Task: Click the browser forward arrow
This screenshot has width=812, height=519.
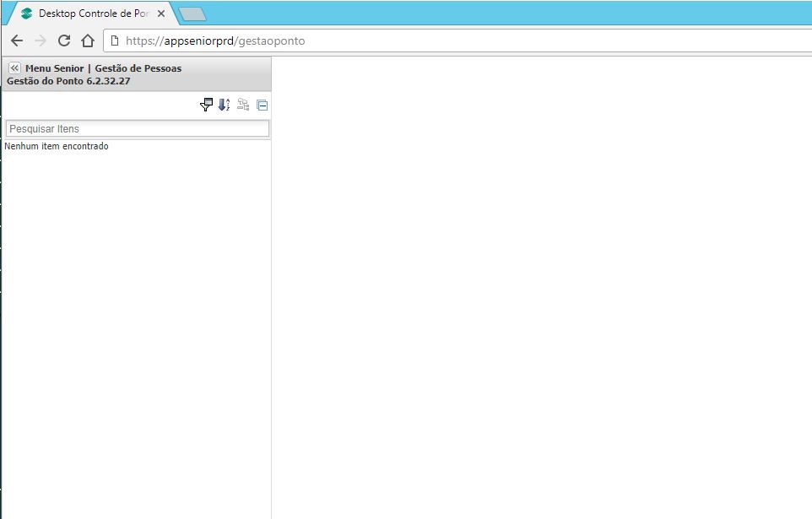Action: (x=41, y=41)
